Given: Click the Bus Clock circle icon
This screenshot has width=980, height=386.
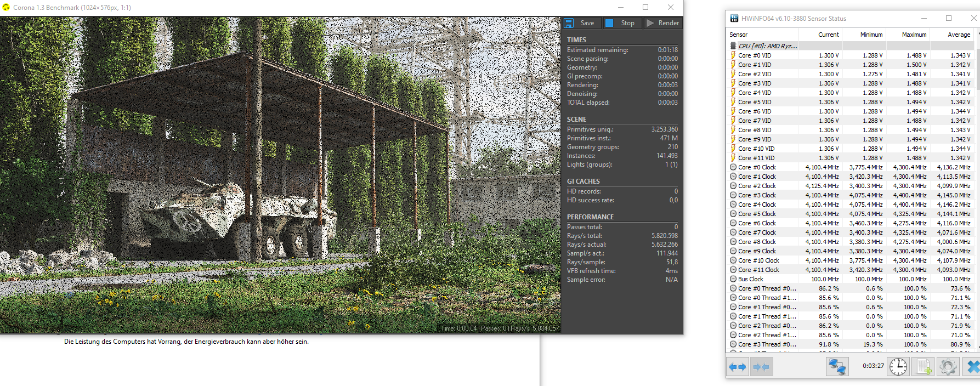Looking at the screenshot, I should point(733,279).
